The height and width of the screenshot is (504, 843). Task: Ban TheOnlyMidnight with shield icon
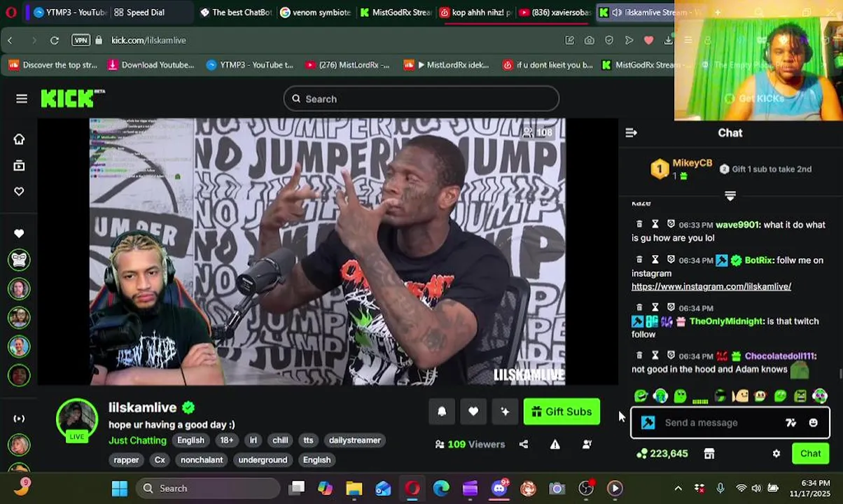671,307
